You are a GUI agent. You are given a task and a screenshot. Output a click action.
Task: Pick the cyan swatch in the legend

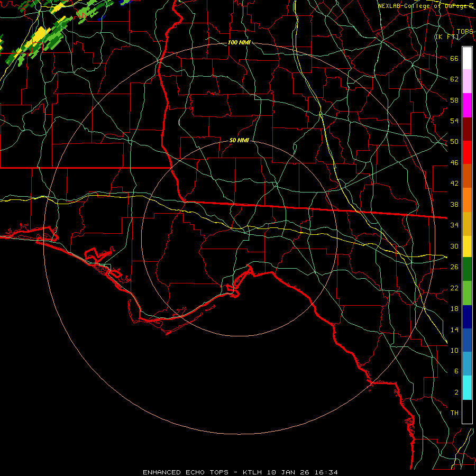(467, 388)
